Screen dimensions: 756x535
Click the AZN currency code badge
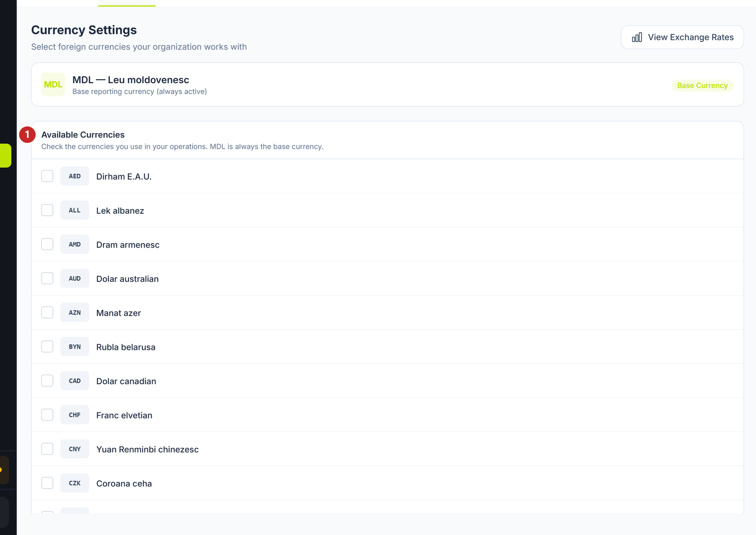[75, 313]
